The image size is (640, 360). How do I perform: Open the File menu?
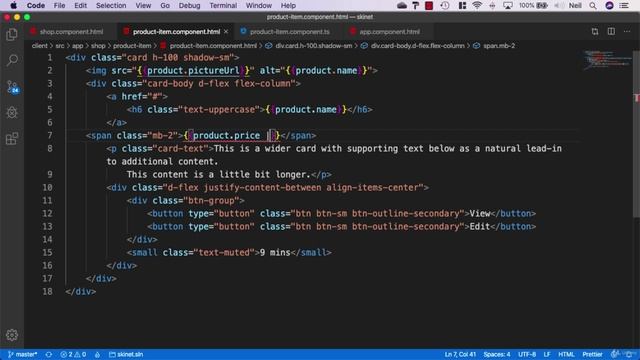point(59,5)
